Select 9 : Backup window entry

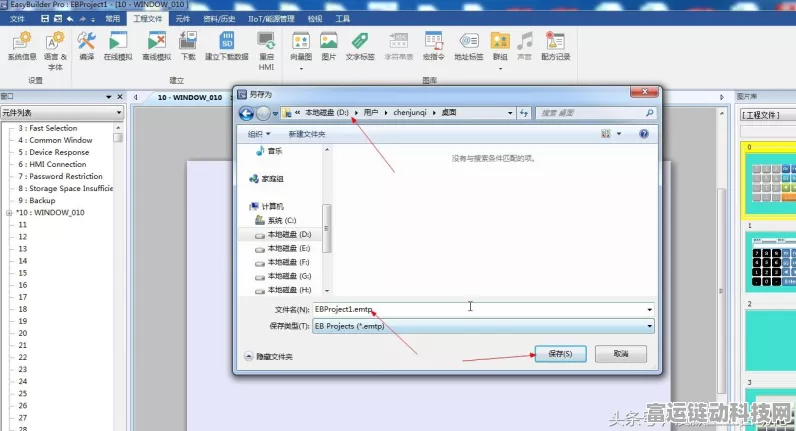37,201
